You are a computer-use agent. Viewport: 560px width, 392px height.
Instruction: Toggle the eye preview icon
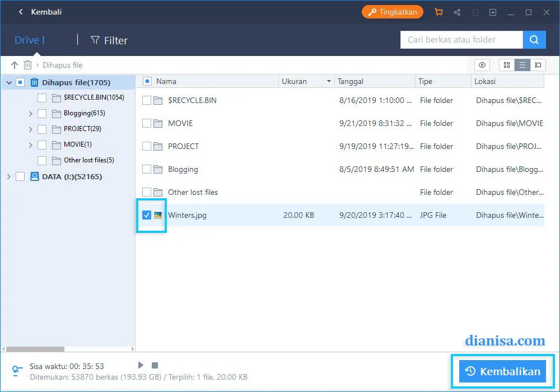coord(482,65)
